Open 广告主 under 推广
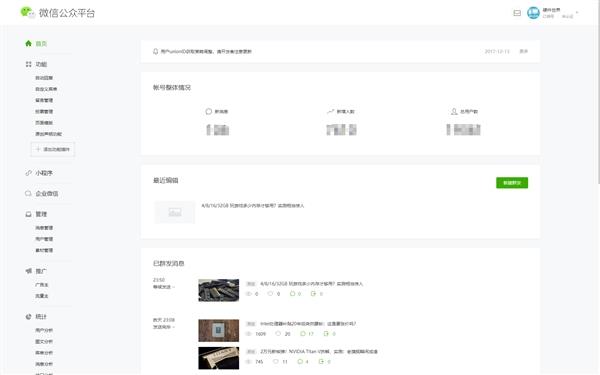Image resolution: width=600 pixels, height=375 pixels. point(42,285)
